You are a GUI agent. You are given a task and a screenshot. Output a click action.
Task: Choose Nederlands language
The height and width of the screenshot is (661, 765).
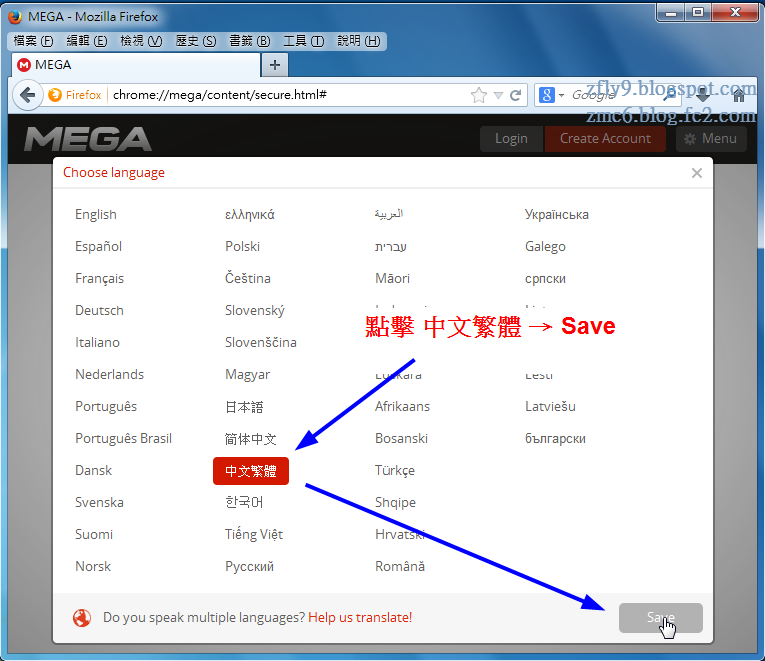(x=109, y=375)
